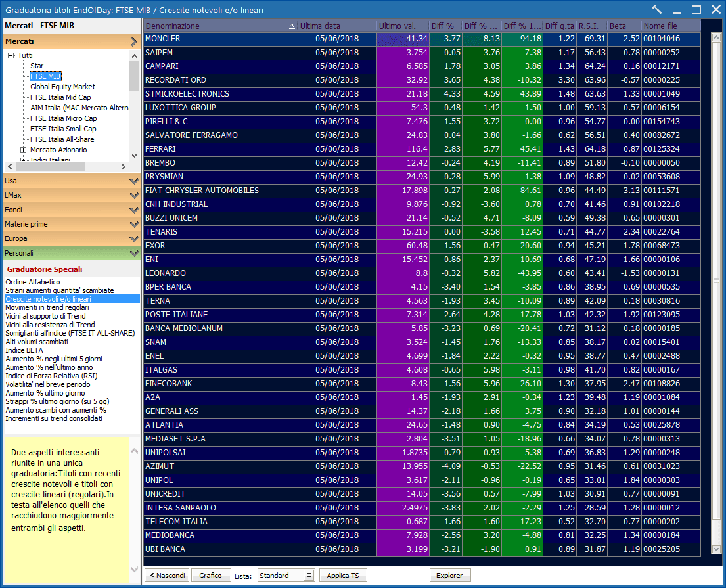Select Global Equity Market tree item
Screen dimensions: 726x588
pyautogui.click(x=62, y=87)
